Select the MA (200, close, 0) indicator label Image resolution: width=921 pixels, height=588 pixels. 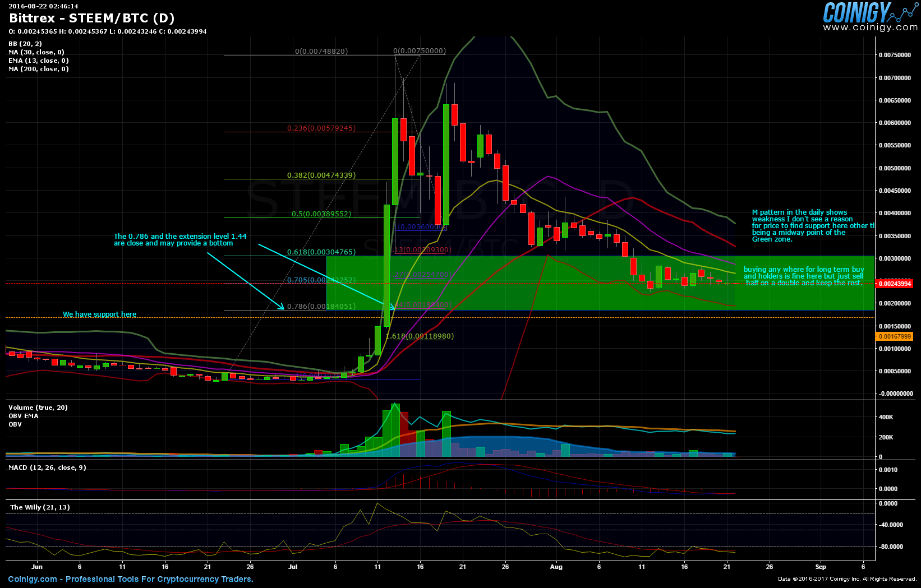pyautogui.click(x=39, y=69)
